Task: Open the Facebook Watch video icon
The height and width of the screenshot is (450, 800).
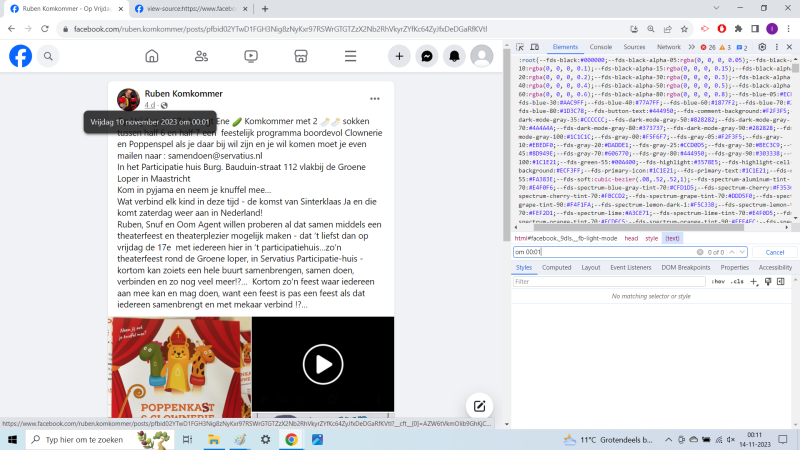Action: [251, 56]
